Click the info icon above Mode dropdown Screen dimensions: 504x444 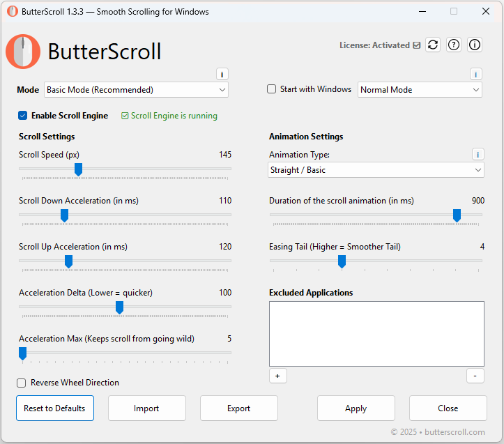(x=222, y=75)
